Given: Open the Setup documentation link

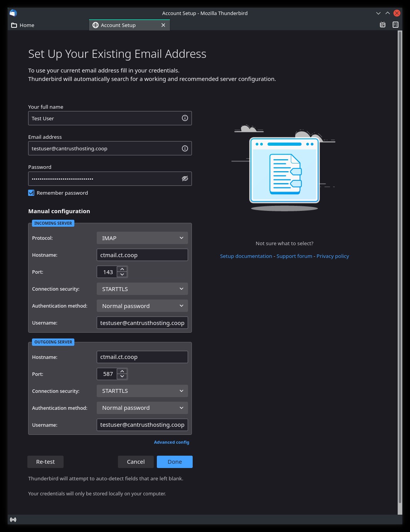Looking at the screenshot, I should pos(246,256).
